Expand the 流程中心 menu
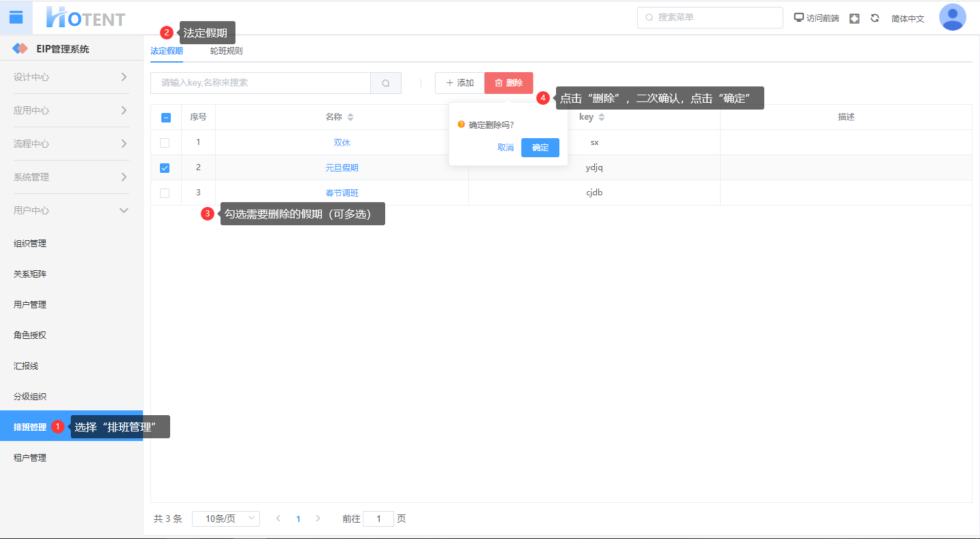 click(x=71, y=144)
